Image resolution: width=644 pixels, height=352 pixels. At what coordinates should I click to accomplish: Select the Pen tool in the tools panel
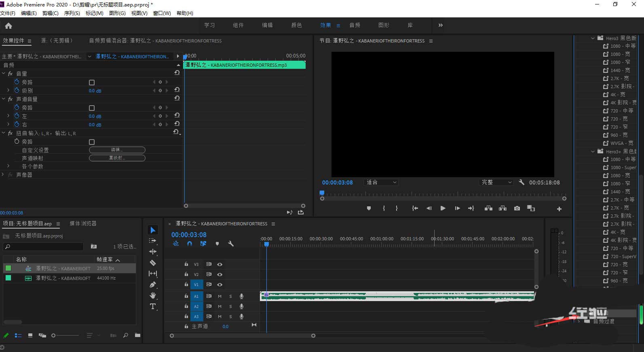pyautogui.click(x=153, y=285)
